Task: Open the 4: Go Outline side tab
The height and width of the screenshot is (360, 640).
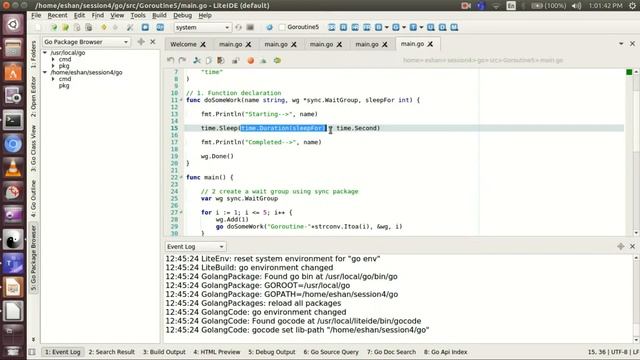Action: [x=33, y=199]
